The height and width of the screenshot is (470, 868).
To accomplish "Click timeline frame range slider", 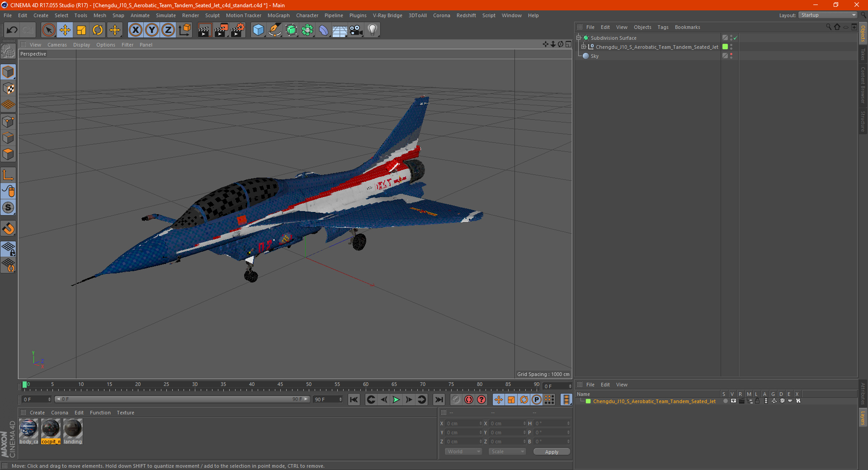I will click(182, 399).
